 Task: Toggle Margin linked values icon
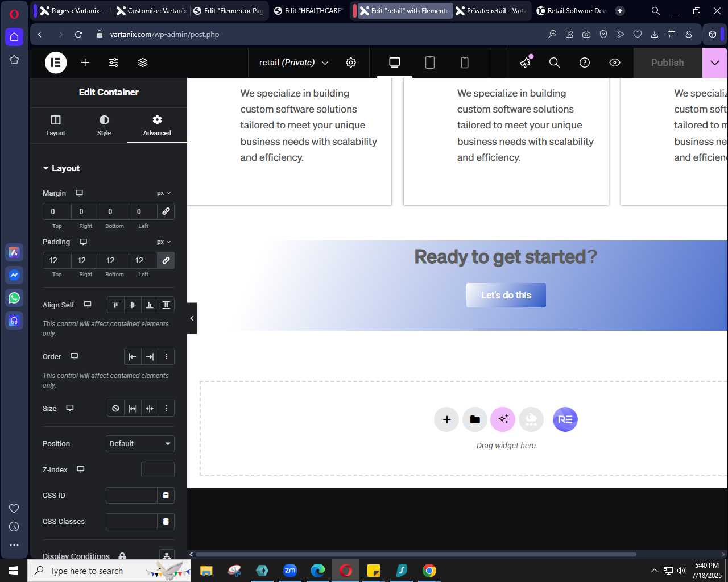(x=166, y=211)
